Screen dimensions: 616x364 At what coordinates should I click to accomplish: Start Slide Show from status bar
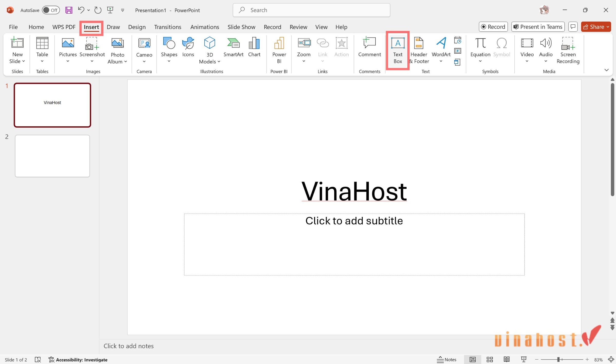(x=524, y=359)
